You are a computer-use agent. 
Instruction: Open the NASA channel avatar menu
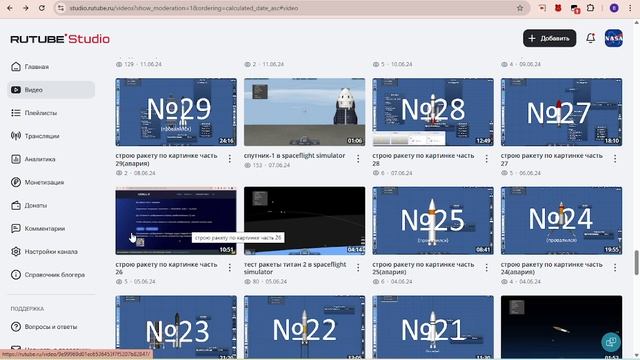click(613, 38)
